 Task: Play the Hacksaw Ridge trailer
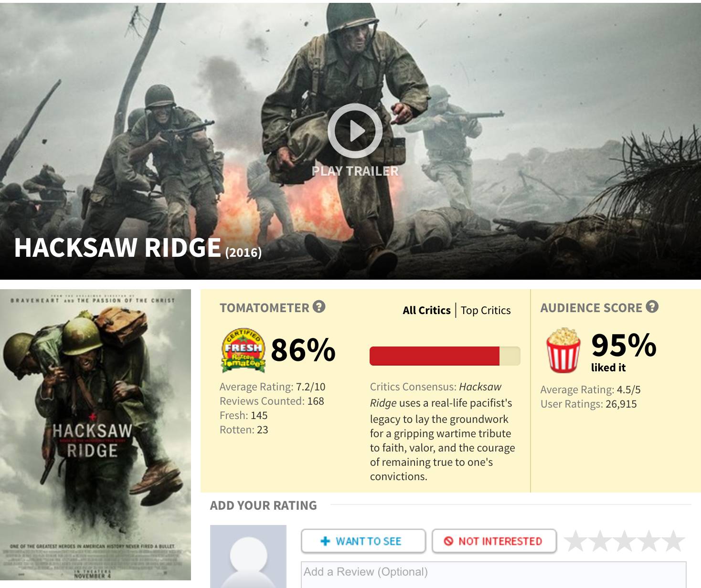[355, 131]
